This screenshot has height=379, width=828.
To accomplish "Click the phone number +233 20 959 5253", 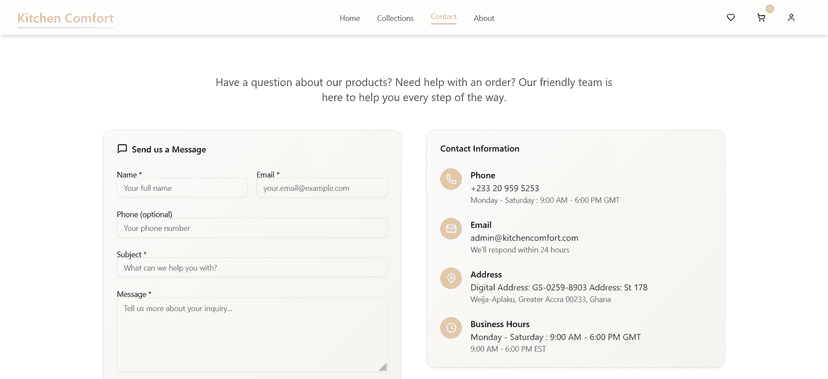I will [x=505, y=188].
